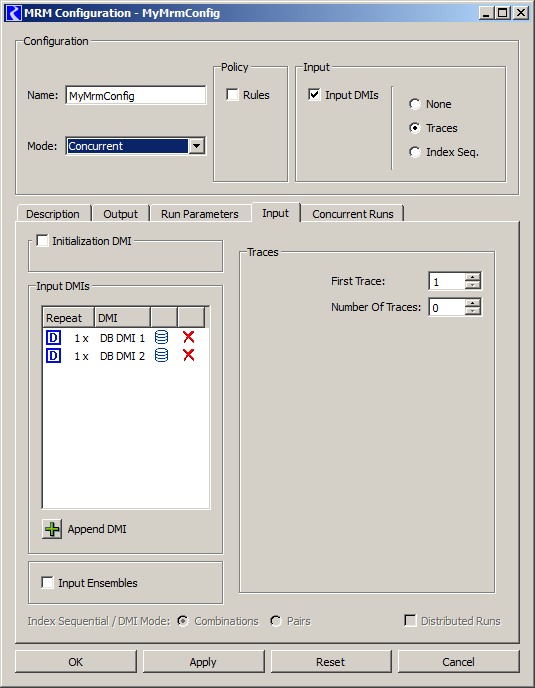Click the green plus Append DMI icon

52,529
